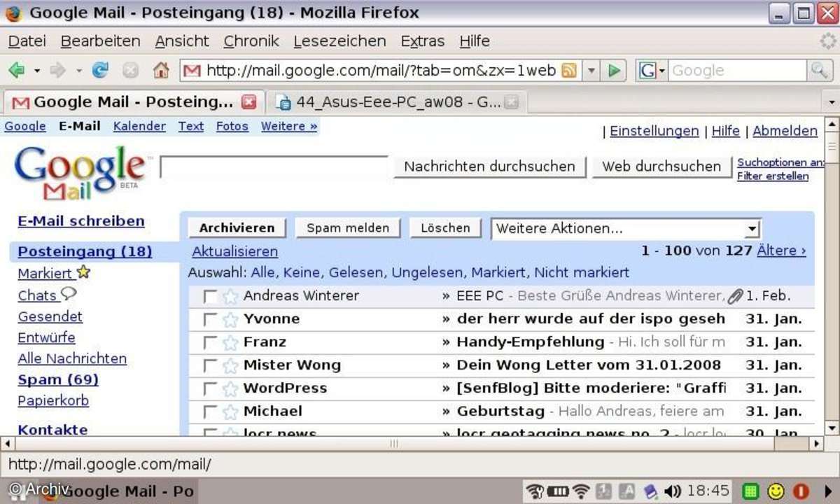
Task: Open the Bearbeiten menu
Action: pos(101,41)
